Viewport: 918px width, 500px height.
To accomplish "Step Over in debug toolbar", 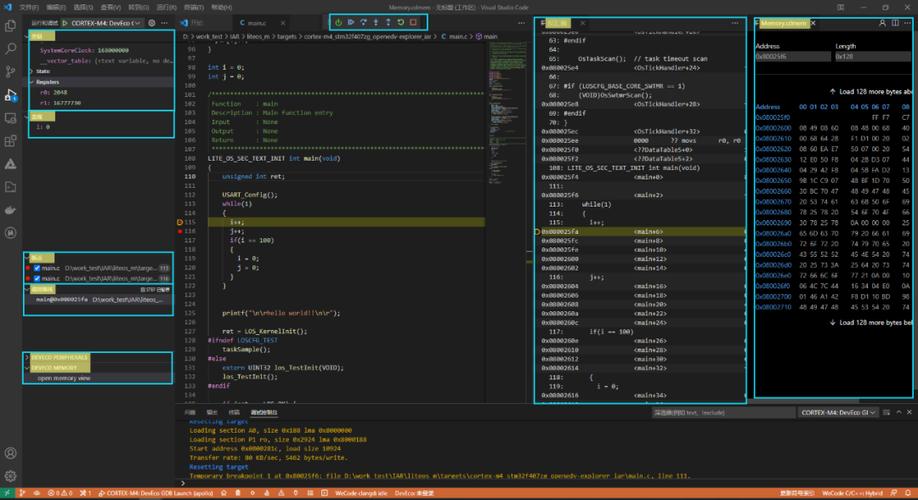I will click(x=363, y=22).
